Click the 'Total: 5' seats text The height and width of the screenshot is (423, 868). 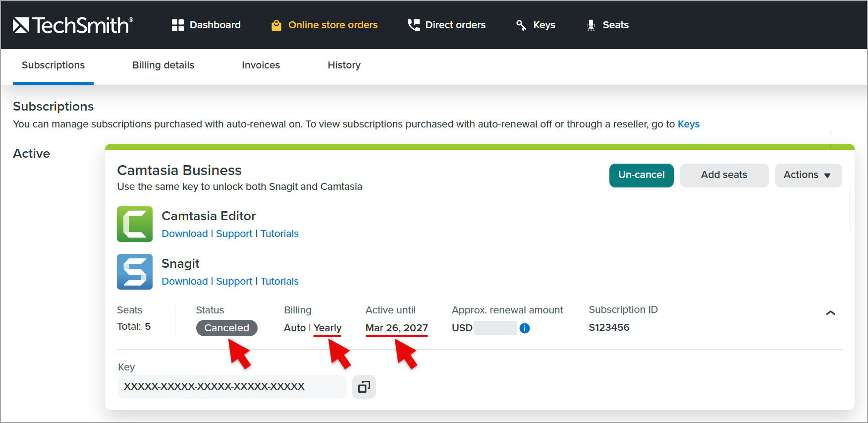pyautogui.click(x=134, y=327)
